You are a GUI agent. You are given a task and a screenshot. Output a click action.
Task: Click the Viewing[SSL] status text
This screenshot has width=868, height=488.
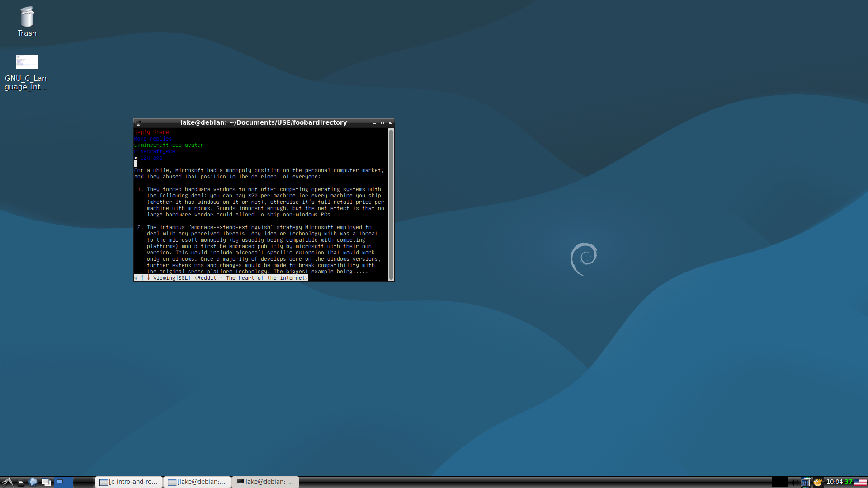pos(172,278)
